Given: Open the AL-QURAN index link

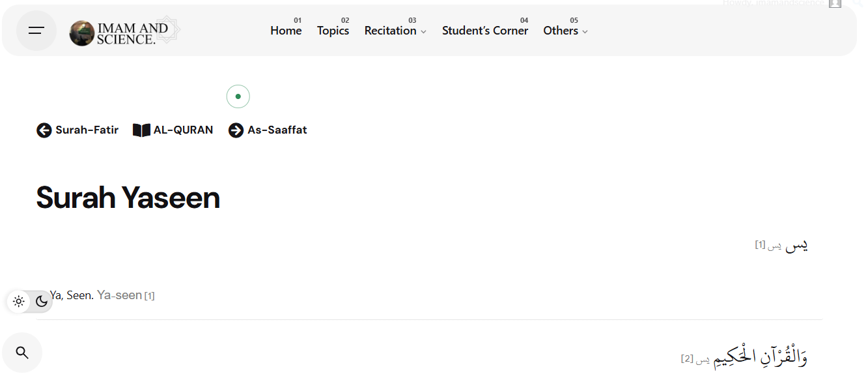Looking at the screenshot, I should pyautogui.click(x=183, y=130).
